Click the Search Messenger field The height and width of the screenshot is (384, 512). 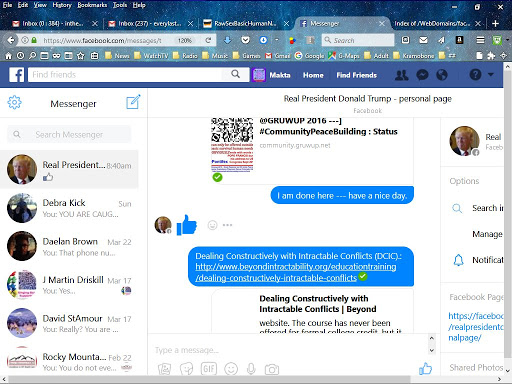click(x=69, y=134)
